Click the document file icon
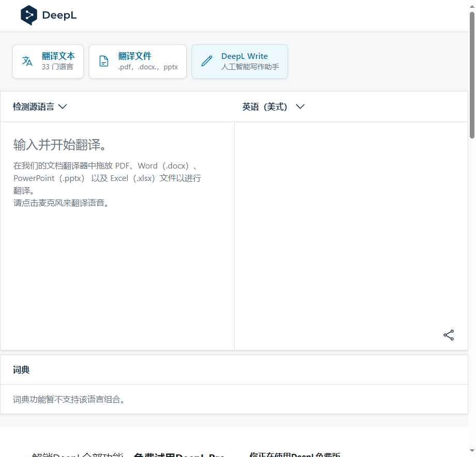The height and width of the screenshot is (457, 476). click(x=104, y=61)
